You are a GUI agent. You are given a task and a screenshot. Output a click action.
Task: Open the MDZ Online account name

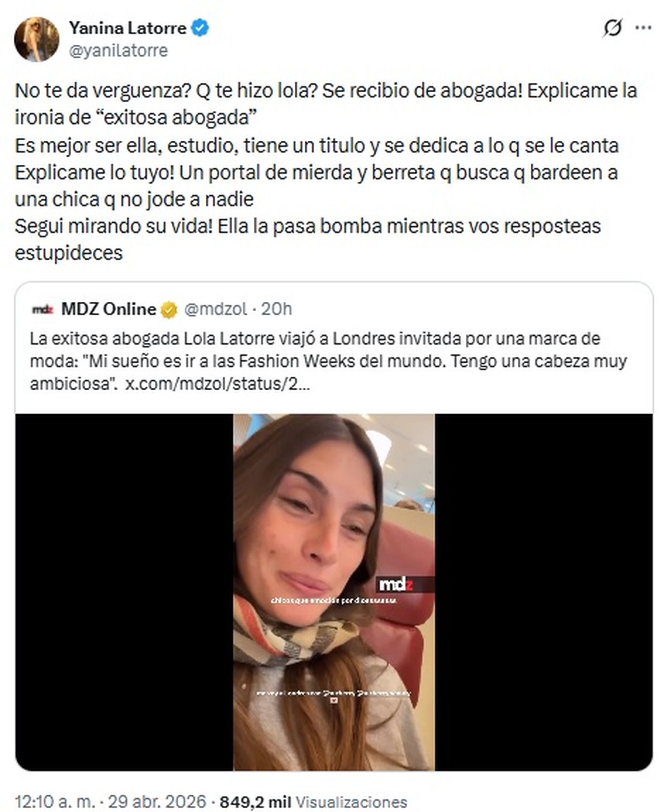(108, 308)
